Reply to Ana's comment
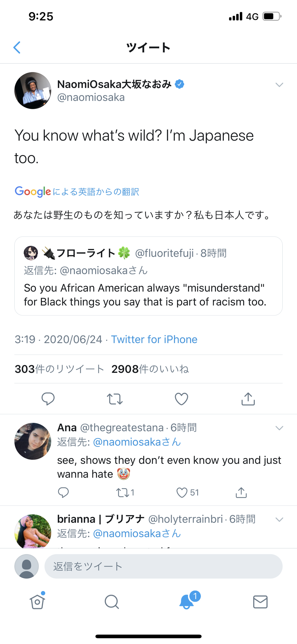The height and width of the screenshot is (644, 297). [63, 492]
